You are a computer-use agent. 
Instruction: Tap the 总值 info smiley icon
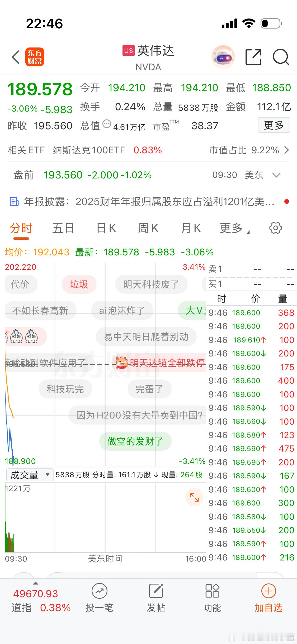pos(107,124)
